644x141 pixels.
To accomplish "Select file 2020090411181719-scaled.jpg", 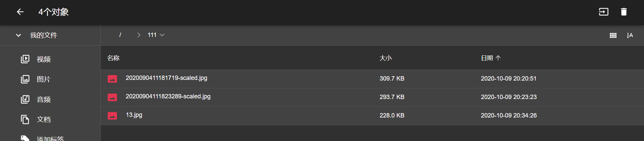I will pos(166,78).
